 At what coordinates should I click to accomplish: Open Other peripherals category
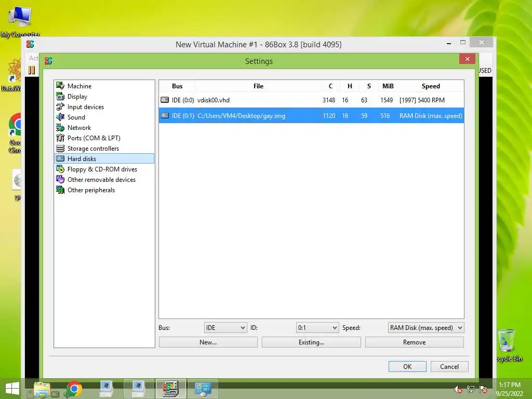91,190
